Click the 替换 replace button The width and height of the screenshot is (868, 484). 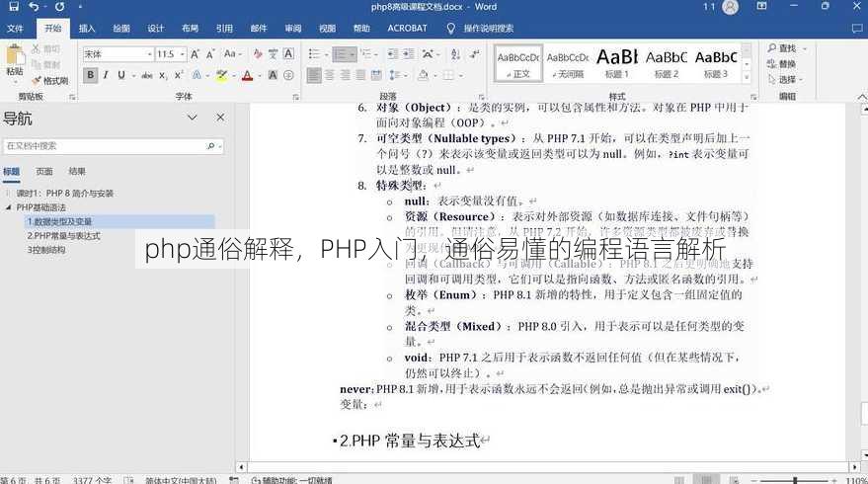pyautogui.click(x=782, y=64)
